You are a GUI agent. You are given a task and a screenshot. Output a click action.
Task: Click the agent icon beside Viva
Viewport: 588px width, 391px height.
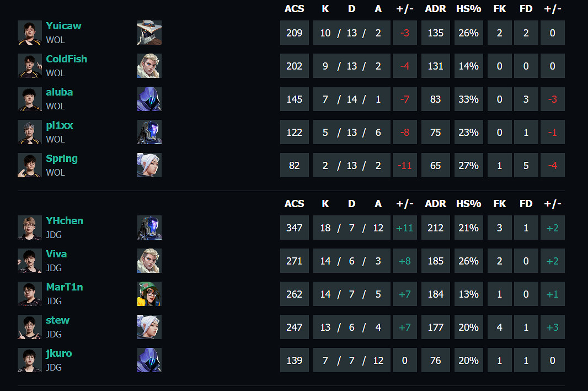coord(149,261)
